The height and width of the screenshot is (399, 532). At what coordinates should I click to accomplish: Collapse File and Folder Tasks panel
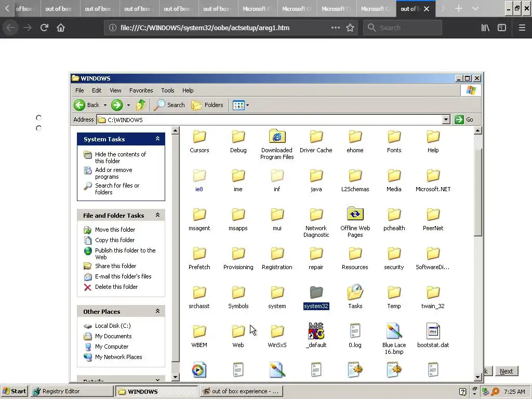click(x=157, y=215)
